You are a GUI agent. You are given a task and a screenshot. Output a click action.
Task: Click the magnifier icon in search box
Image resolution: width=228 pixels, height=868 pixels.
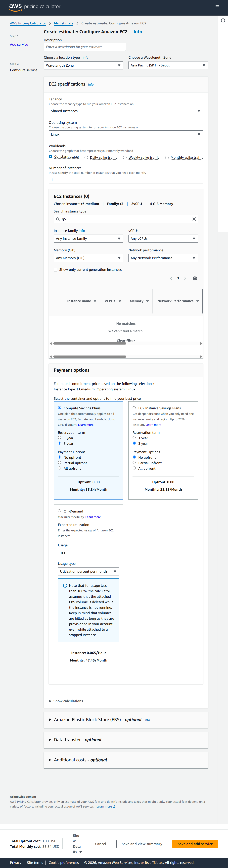[x=58, y=219]
